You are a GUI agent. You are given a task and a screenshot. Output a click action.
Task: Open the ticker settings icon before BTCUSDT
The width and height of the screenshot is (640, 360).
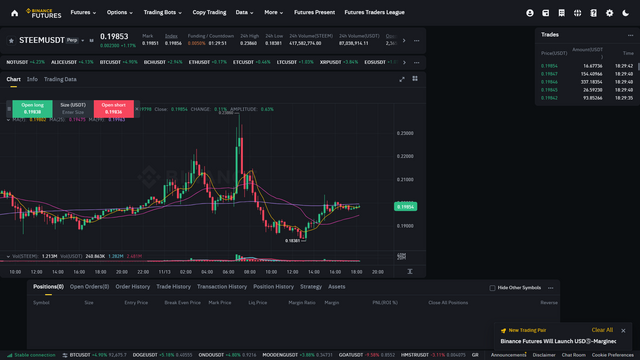65,355
